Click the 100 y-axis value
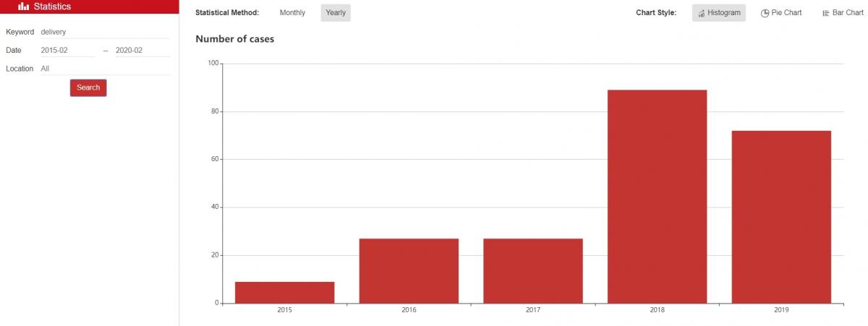868x326 pixels. coord(213,64)
